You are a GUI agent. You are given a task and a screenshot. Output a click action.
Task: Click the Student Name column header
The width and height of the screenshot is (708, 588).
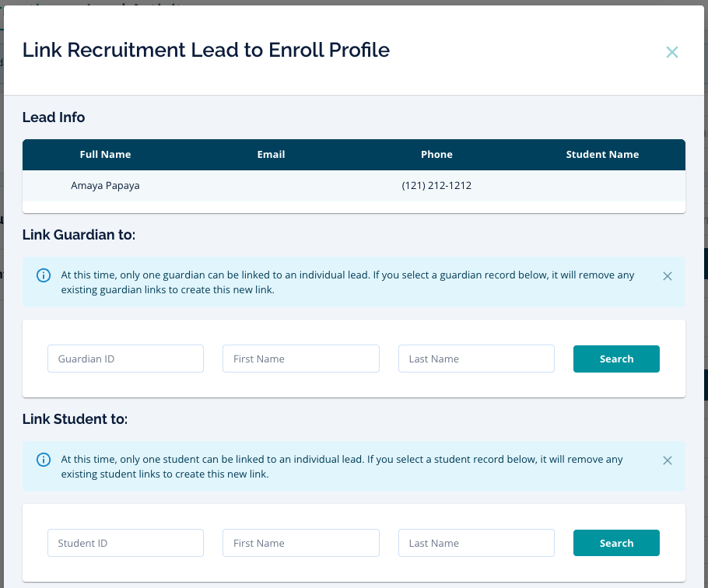(x=602, y=155)
